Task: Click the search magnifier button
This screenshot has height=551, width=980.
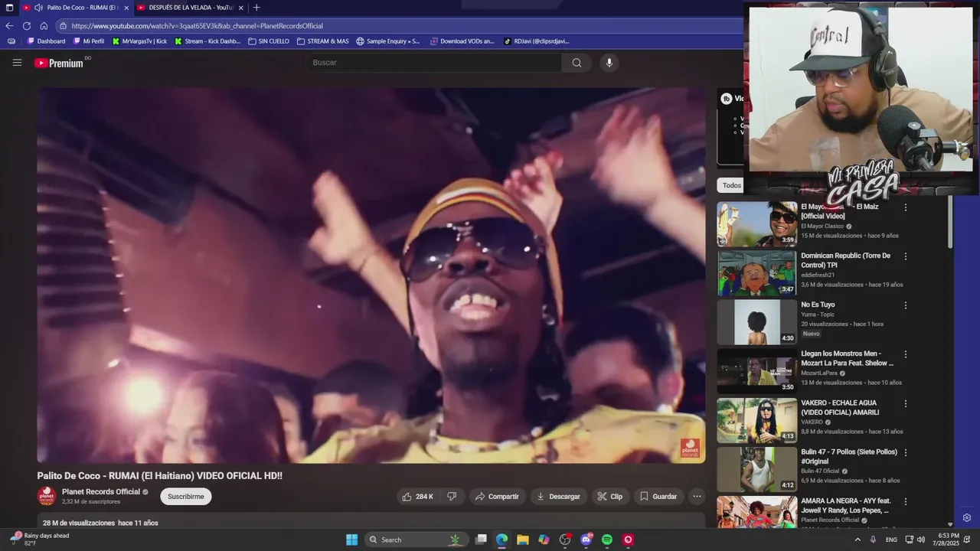Action: [577, 63]
